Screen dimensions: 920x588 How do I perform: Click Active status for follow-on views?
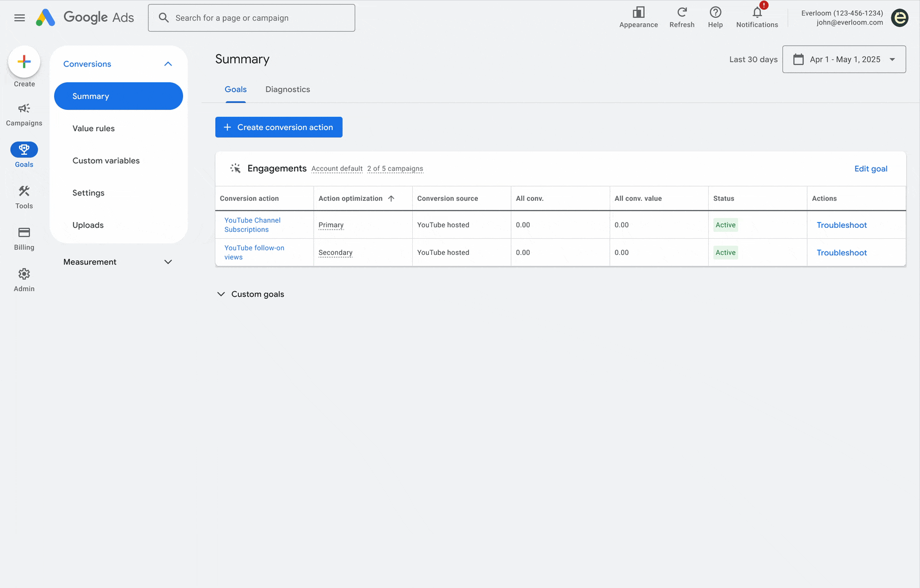tap(725, 253)
